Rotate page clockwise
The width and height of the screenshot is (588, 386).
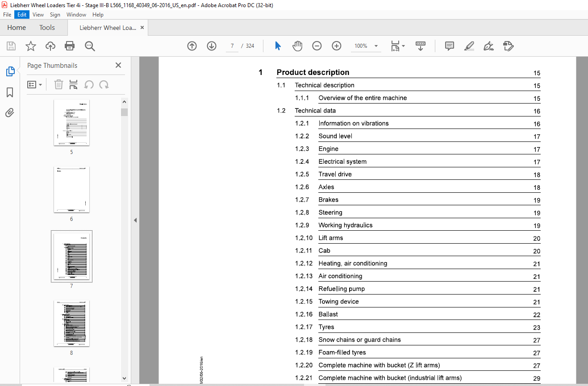(104, 84)
